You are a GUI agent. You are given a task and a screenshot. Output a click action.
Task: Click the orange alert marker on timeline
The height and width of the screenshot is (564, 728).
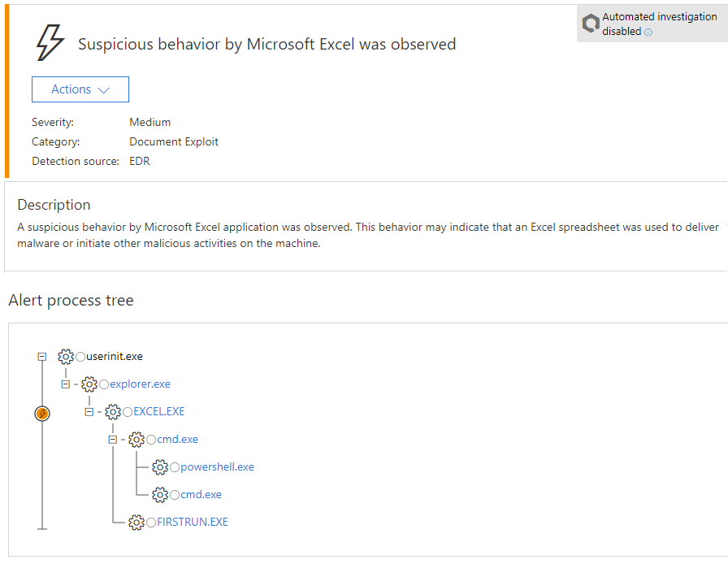coord(43,414)
